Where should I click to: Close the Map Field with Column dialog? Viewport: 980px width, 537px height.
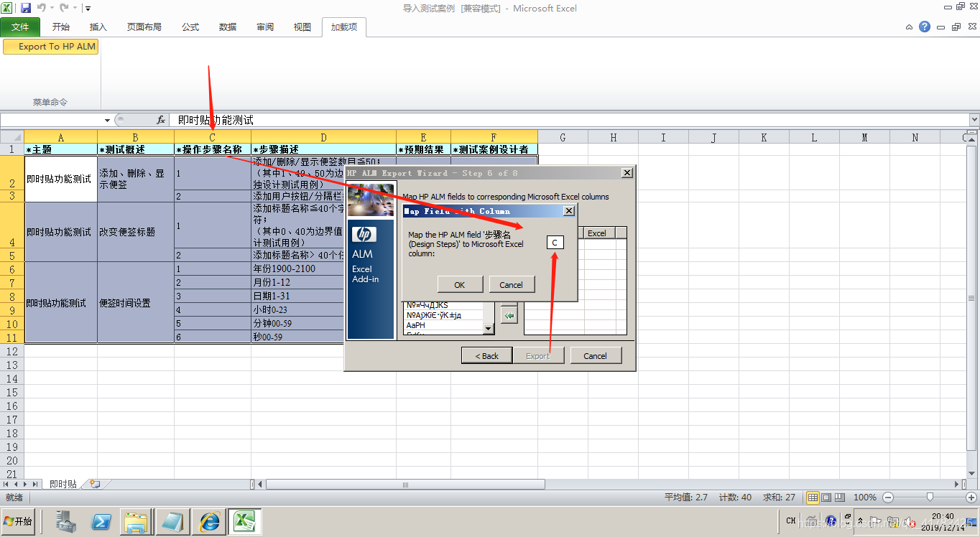(x=569, y=211)
